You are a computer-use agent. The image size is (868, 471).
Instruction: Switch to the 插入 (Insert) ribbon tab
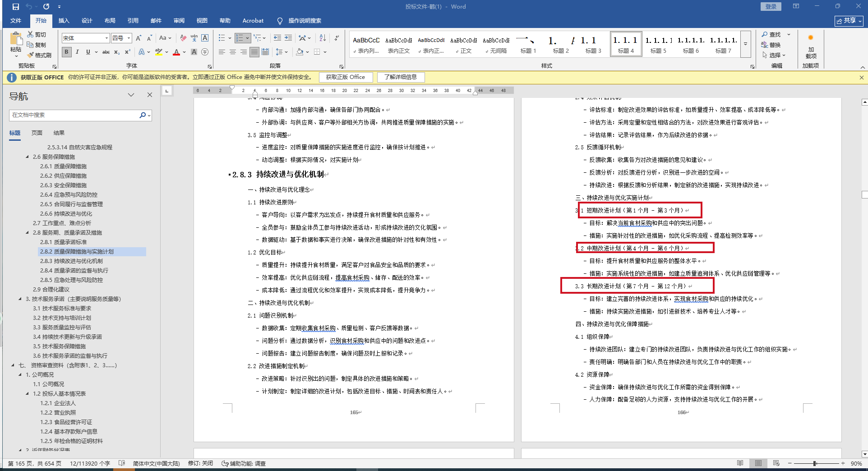(64, 21)
